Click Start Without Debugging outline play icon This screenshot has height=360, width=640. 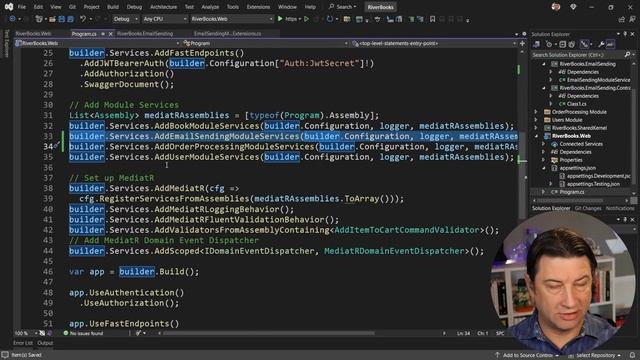(x=306, y=19)
